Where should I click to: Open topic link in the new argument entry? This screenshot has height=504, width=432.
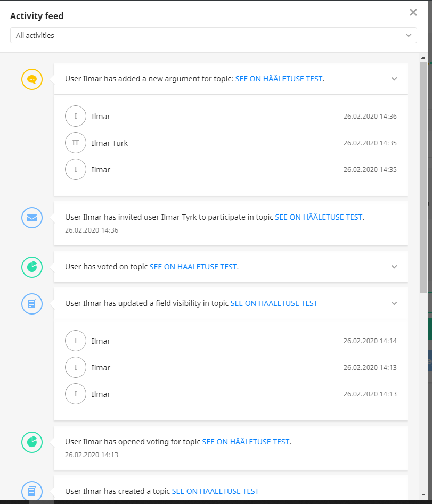[279, 78]
